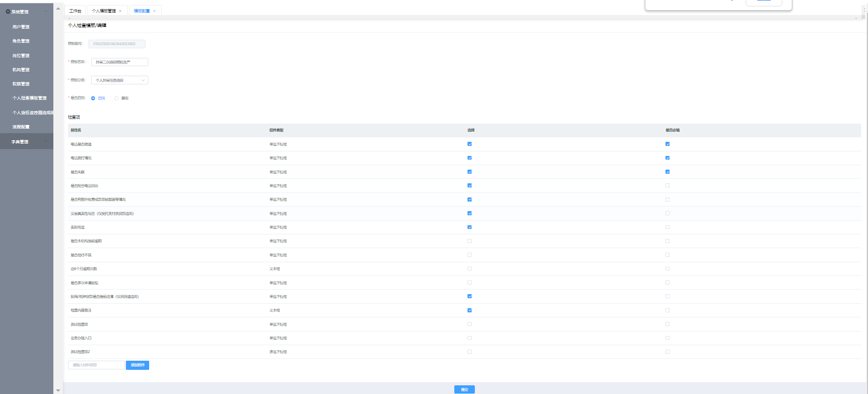This screenshot has width=868, height=394.
Task: Uncheck 选择 for 是否失联
Action: tap(469, 172)
